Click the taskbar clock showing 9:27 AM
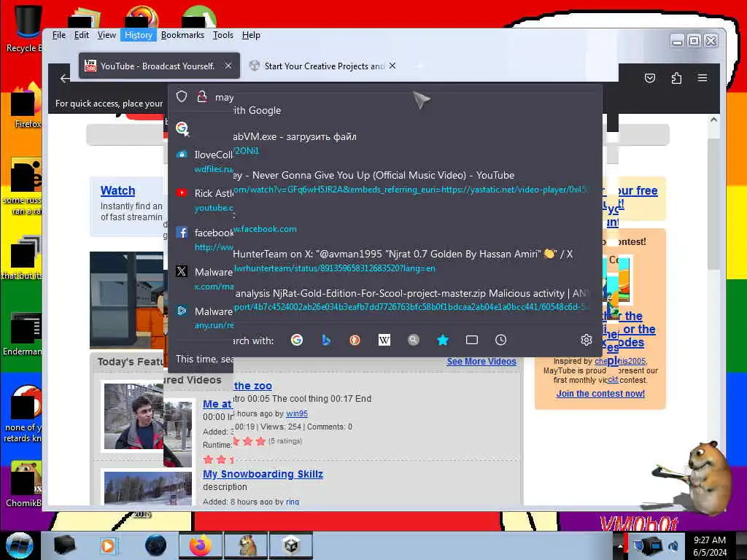 [x=710, y=546]
